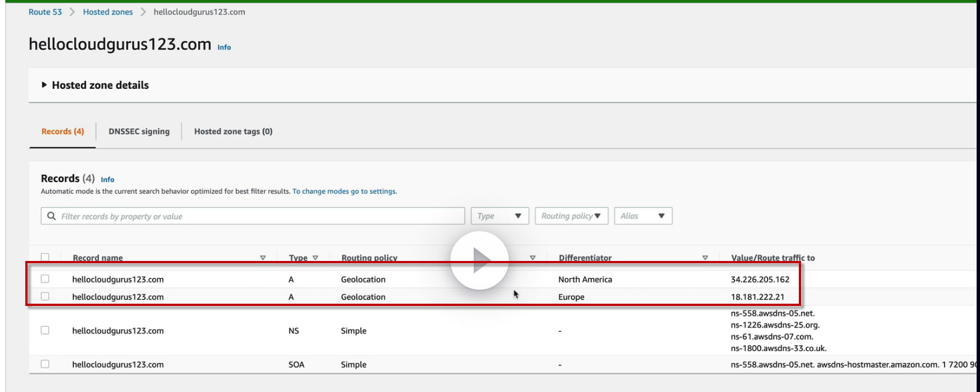
Task: Toggle the select-all records header checkbox
Action: point(45,257)
